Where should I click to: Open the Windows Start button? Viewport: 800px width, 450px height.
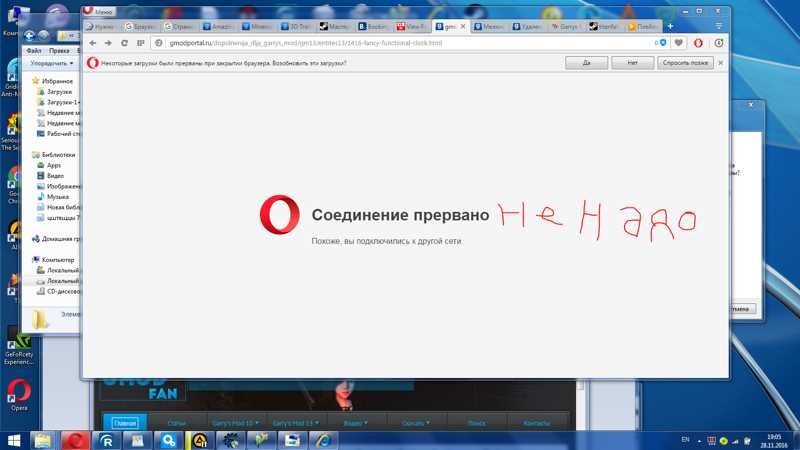point(14,440)
